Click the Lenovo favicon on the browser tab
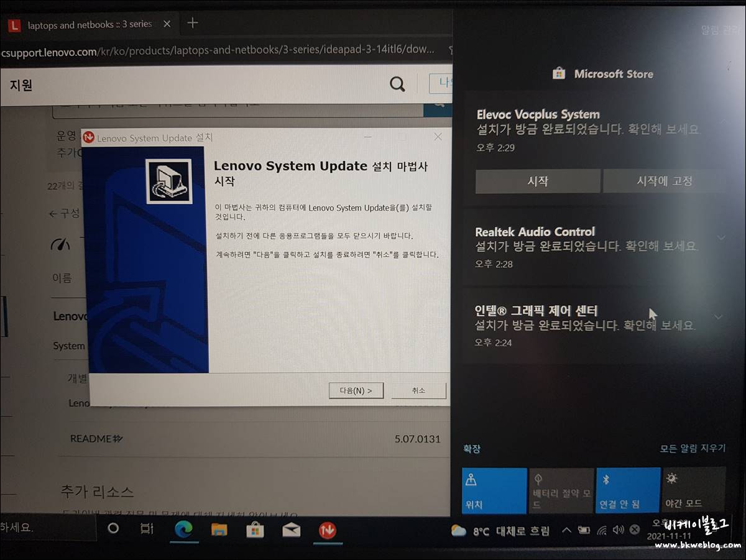This screenshot has height=560, width=746. tap(14, 25)
